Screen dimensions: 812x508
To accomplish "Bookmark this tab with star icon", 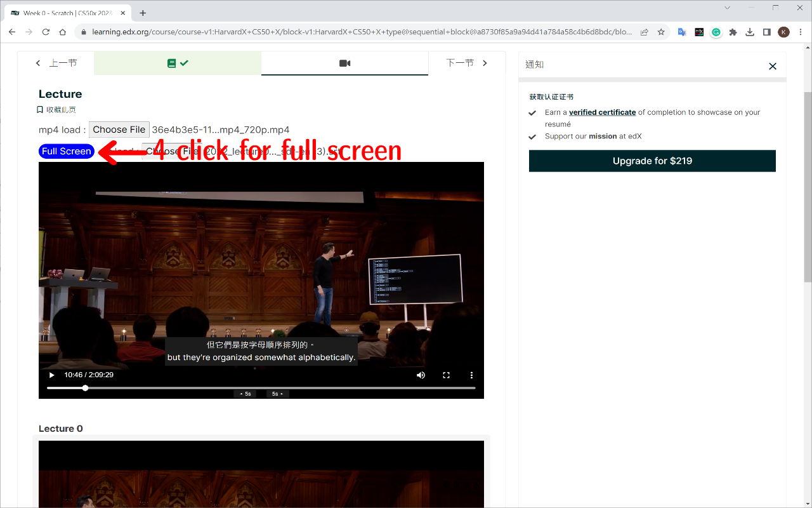I will click(x=661, y=32).
